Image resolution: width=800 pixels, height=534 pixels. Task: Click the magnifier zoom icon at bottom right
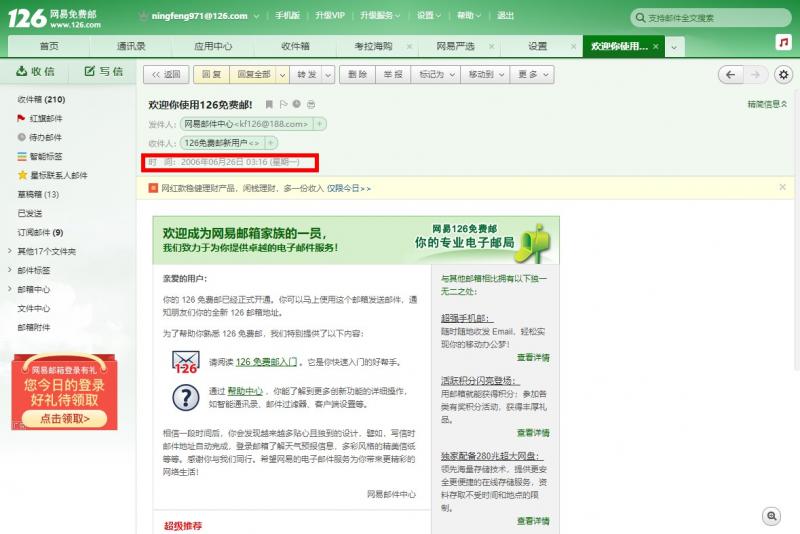click(771, 516)
